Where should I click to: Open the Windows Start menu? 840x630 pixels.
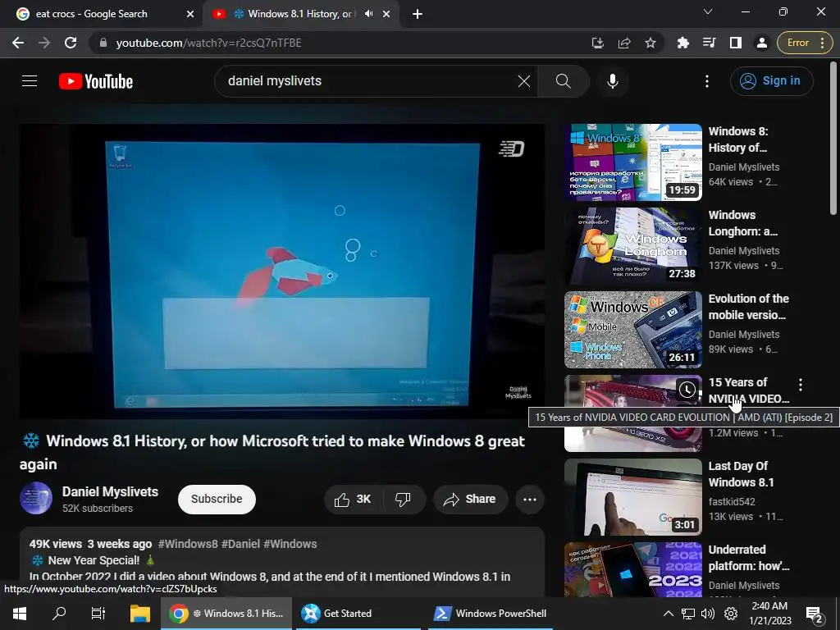(x=20, y=614)
